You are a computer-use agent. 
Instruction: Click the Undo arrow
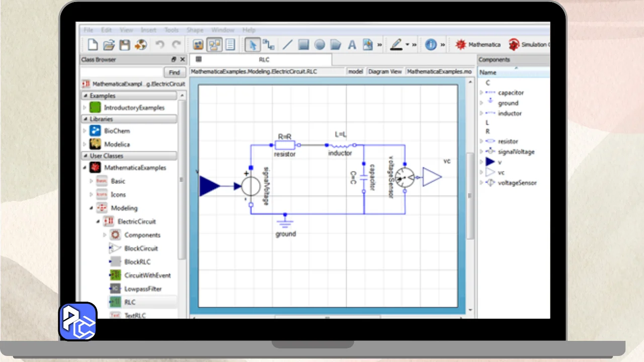159,45
